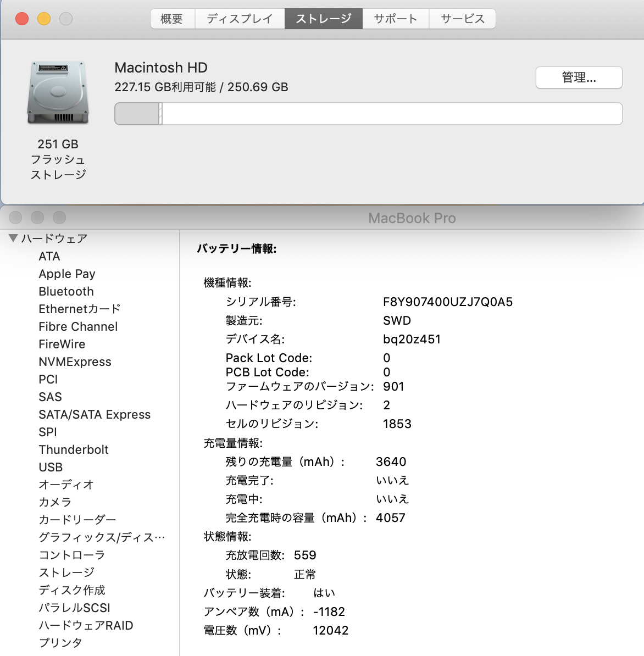Click the manufacturer value SWD

397,320
